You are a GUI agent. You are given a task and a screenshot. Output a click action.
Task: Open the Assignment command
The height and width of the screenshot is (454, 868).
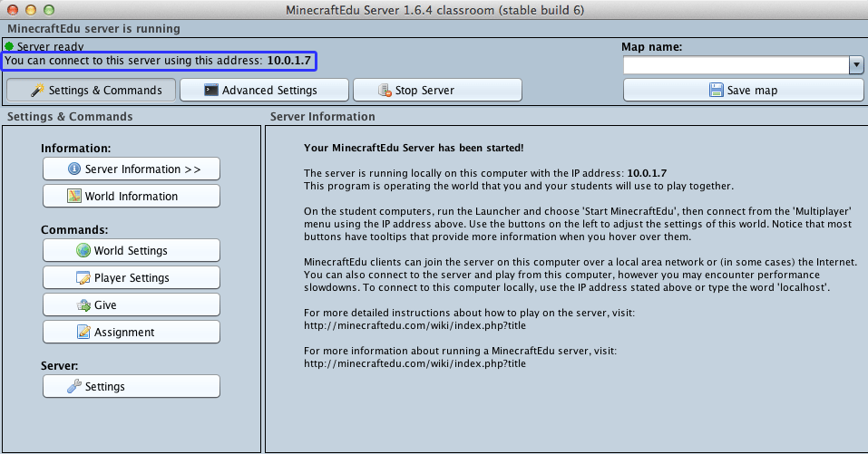click(132, 332)
